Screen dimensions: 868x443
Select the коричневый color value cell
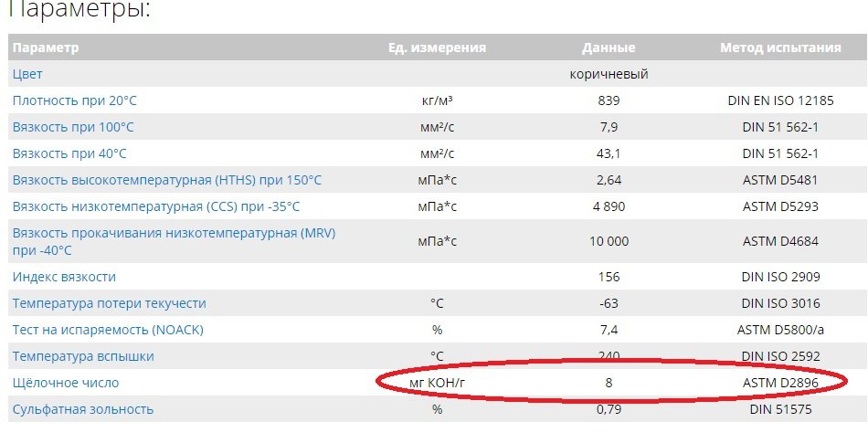point(609,74)
